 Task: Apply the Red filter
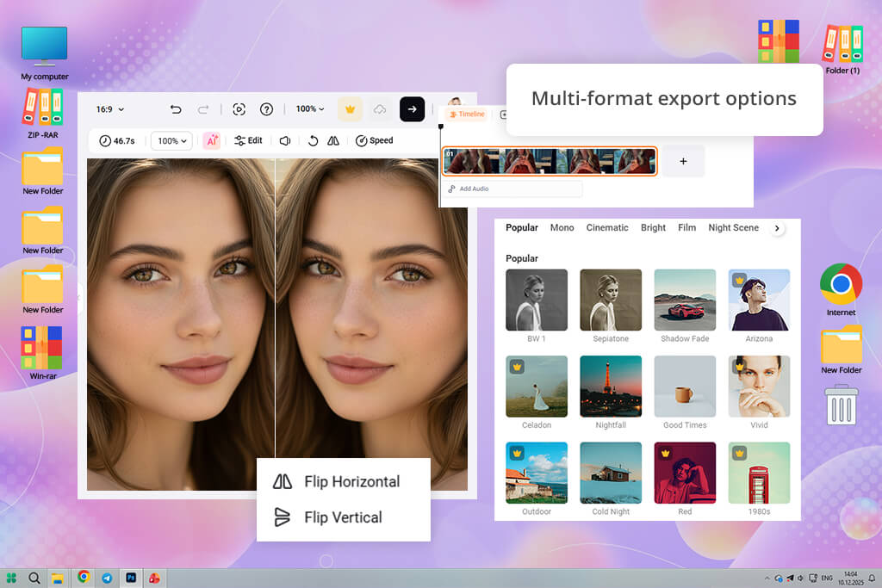[685, 473]
